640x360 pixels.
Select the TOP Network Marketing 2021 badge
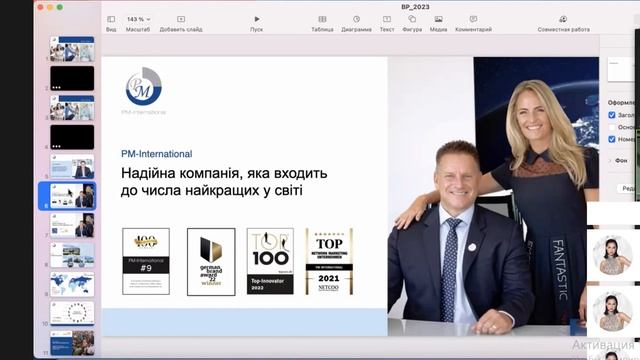(329, 261)
